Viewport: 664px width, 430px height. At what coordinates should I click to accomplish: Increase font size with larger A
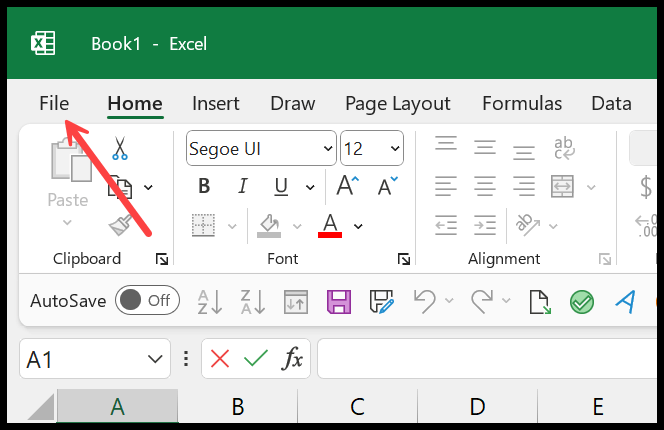[348, 185]
